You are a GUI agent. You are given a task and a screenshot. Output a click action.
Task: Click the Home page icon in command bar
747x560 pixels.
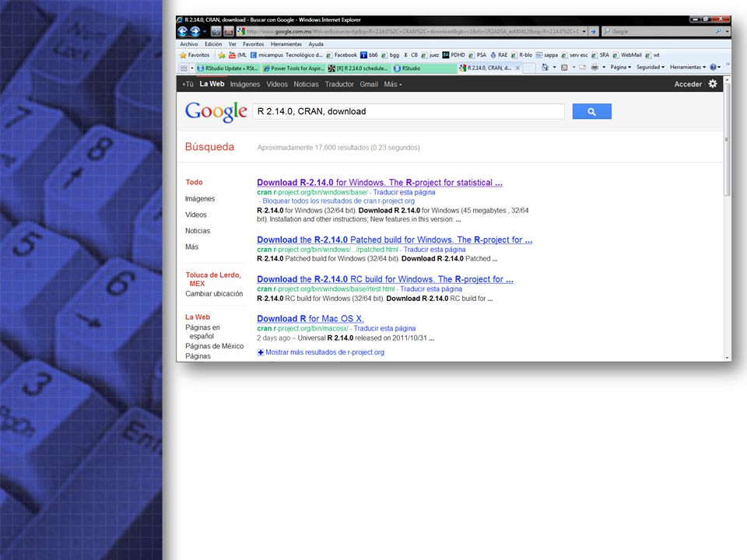(x=545, y=67)
